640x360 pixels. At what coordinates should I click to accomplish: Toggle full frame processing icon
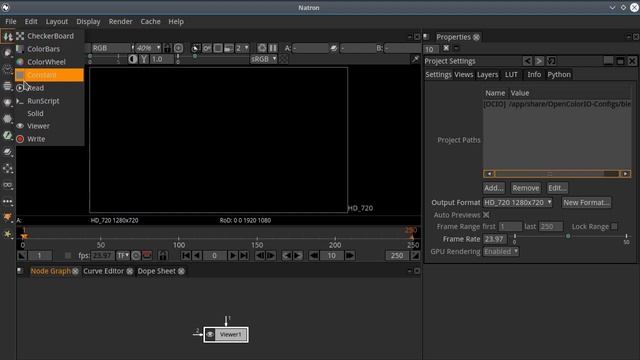point(207,48)
